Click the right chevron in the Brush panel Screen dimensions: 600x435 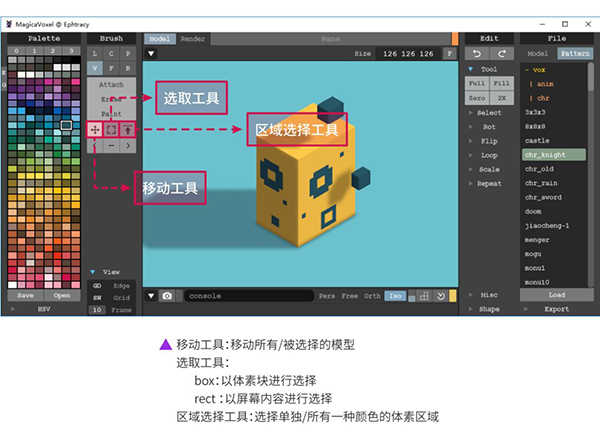tap(128, 146)
